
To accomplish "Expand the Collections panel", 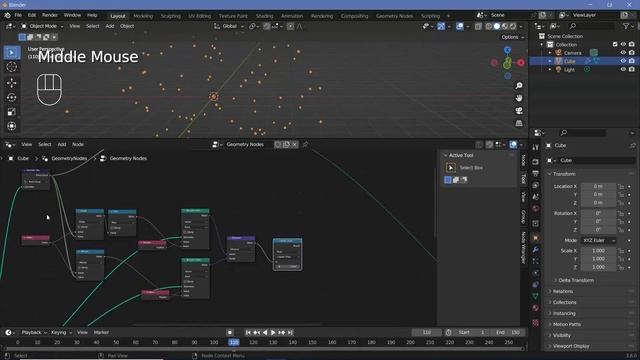I will click(564, 302).
